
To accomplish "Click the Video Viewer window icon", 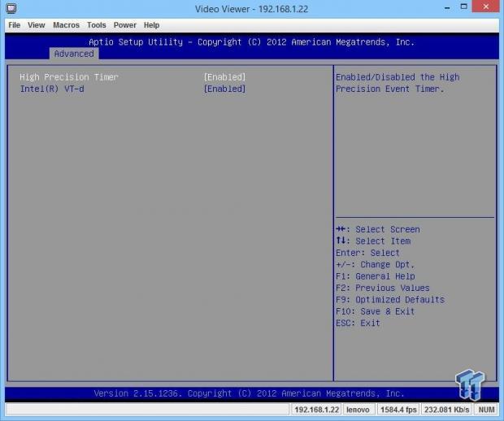I will click(x=11, y=8).
